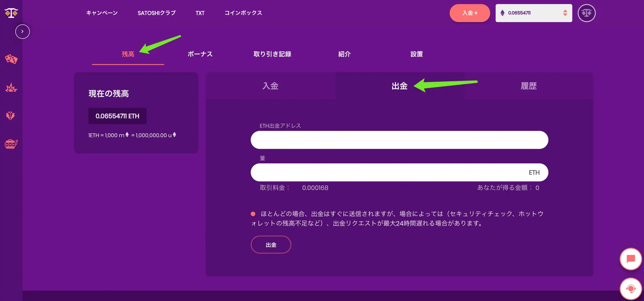Image resolution: width=644 pixels, height=301 pixels.
Task: Click the support headset icon
Action: point(631,288)
